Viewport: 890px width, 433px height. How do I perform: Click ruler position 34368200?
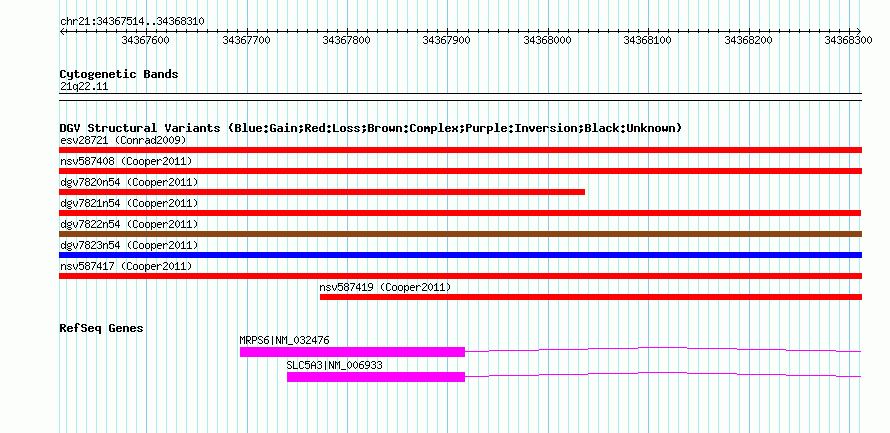pos(749,40)
